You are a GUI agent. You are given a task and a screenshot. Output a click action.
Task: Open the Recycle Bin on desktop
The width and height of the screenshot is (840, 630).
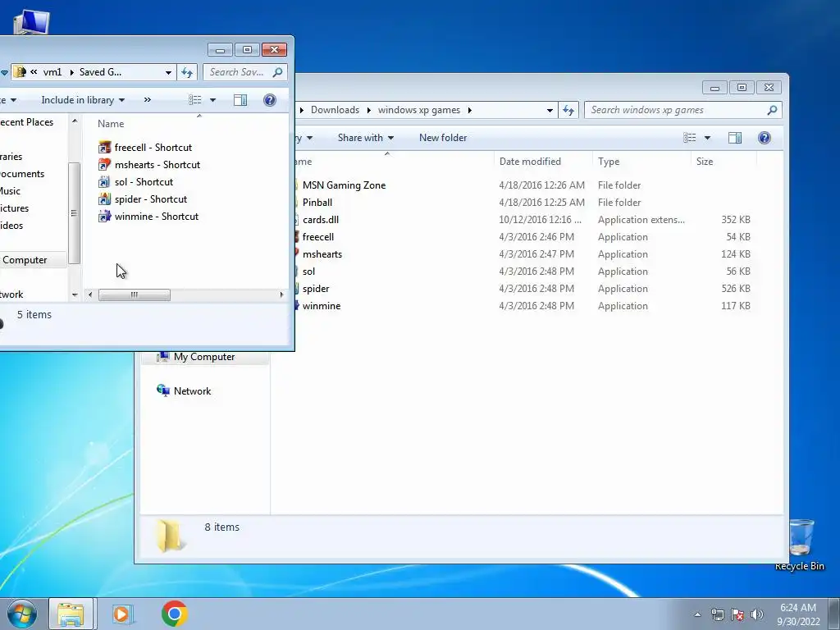(799, 544)
